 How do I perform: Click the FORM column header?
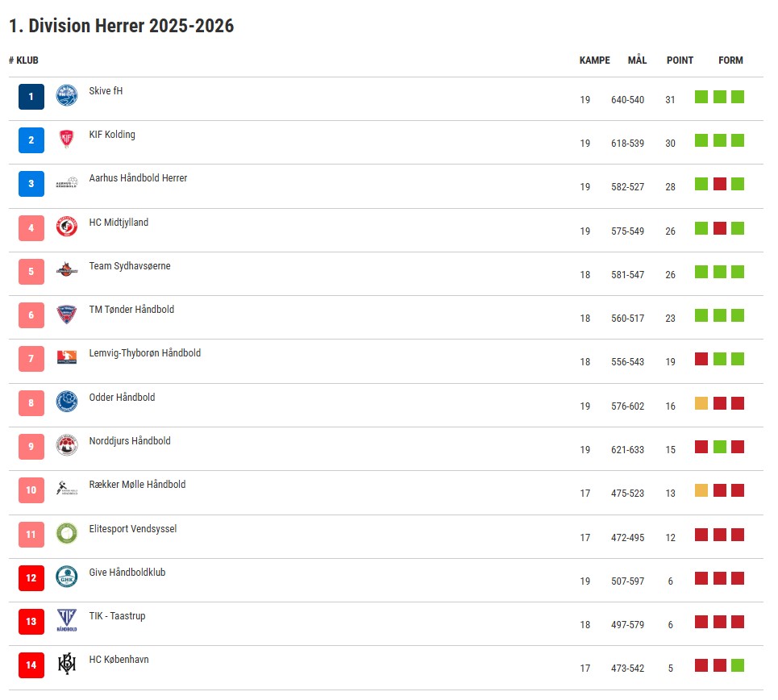(730, 60)
